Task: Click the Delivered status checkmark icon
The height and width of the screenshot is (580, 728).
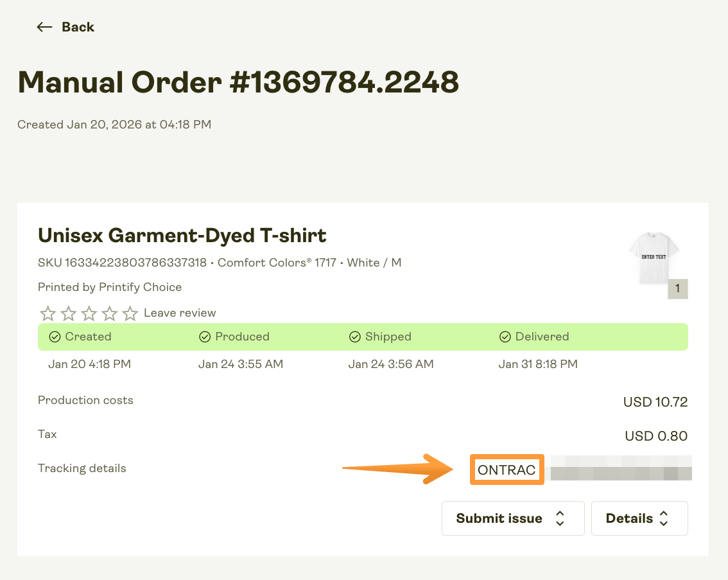Action: click(505, 337)
